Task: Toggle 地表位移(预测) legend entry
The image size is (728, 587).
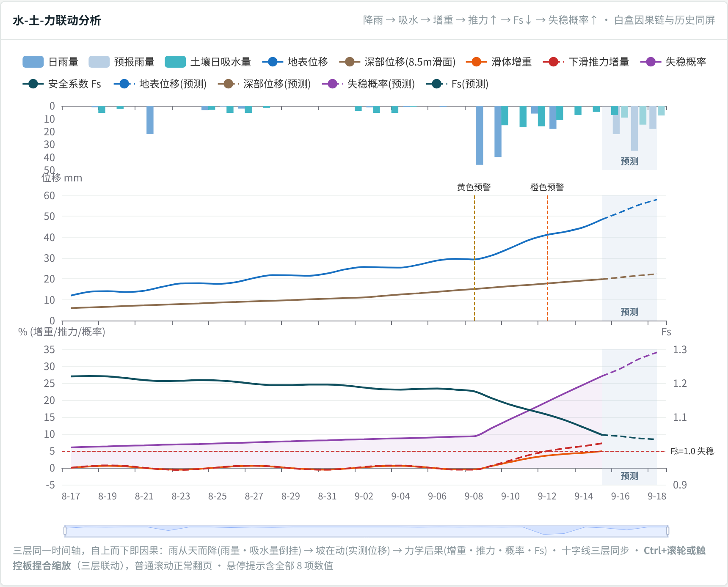Action: 160,84
